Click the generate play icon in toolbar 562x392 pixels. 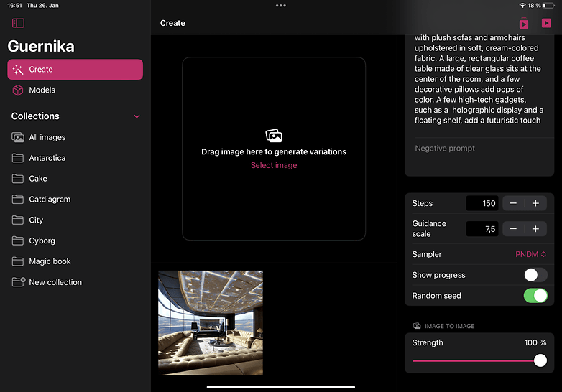pos(546,23)
